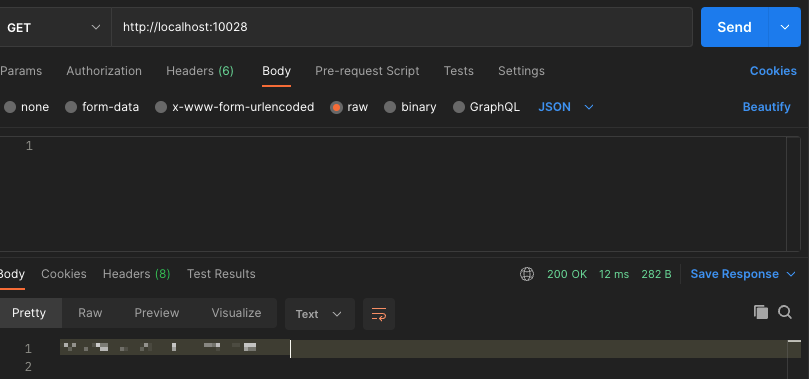This screenshot has width=809, height=379.
Task: Open search in the response using the magnifier icon
Action: coord(785,312)
